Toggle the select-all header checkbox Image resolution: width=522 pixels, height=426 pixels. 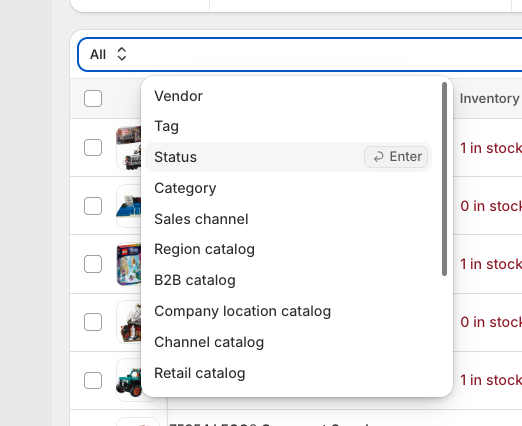93,99
